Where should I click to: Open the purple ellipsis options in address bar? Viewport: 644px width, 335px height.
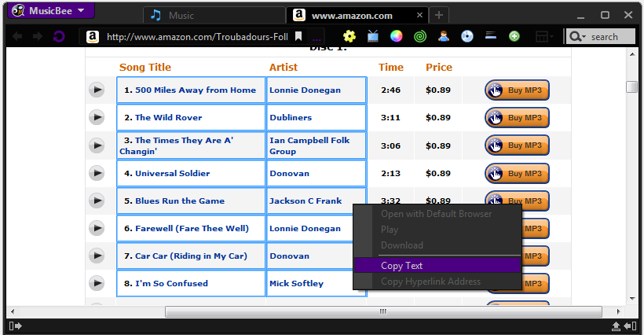[x=317, y=39]
